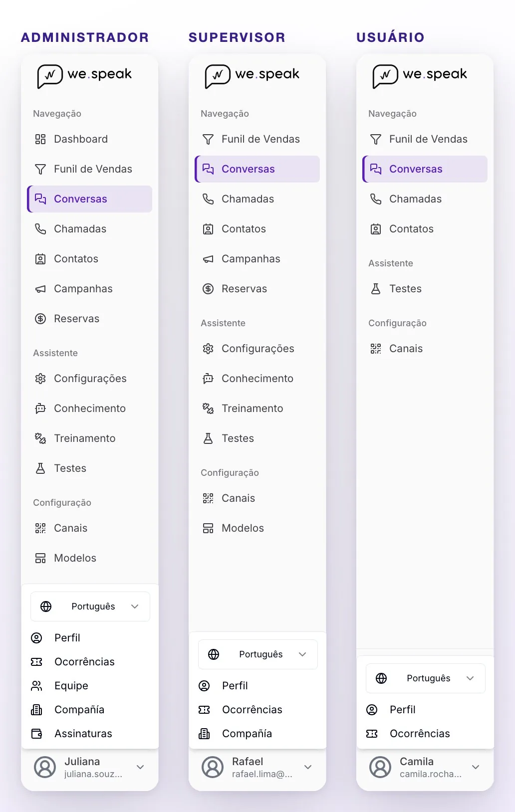Click Campanhas megaphone icon in Supervisor
The height and width of the screenshot is (812, 515).
pyautogui.click(x=208, y=259)
